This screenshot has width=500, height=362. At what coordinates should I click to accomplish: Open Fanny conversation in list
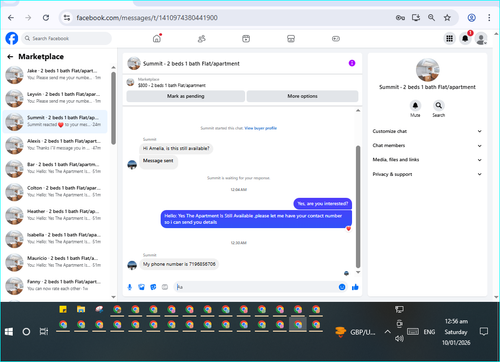tap(55, 286)
